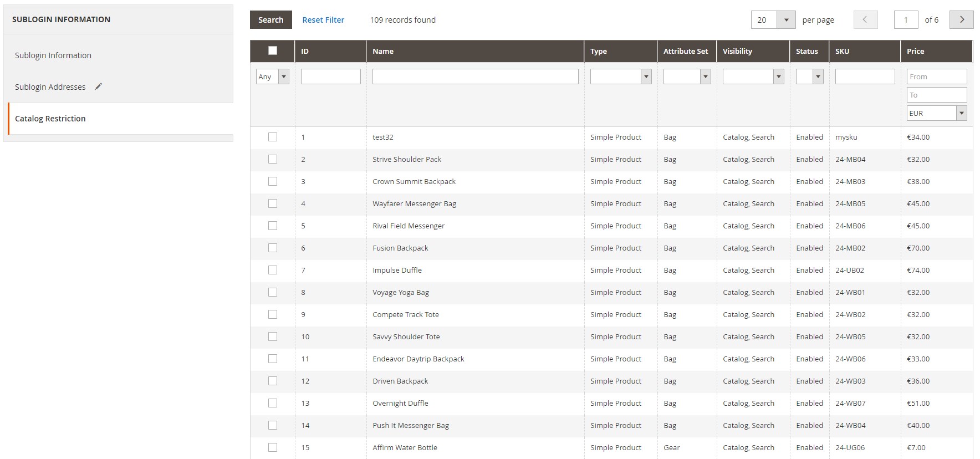Check the box for Endeavor Daytrip Backpack

[273, 359]
